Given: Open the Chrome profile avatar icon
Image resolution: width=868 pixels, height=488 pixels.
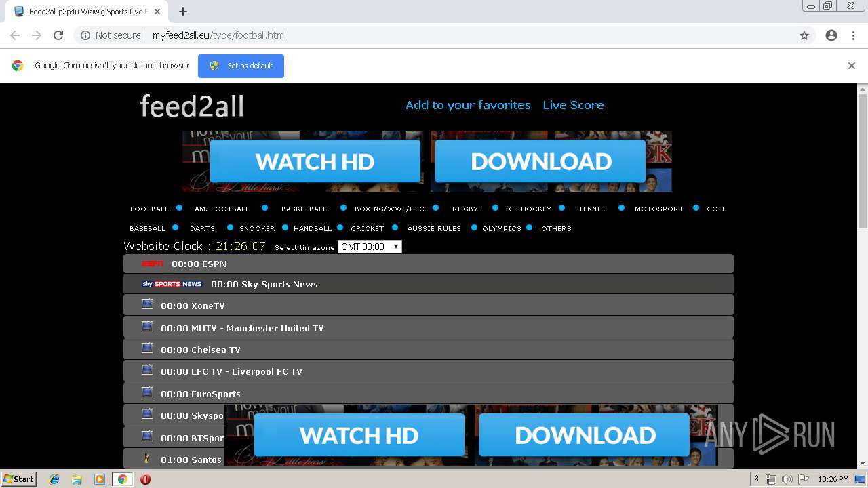Looking at the screenshot, I should click(831, 35).
